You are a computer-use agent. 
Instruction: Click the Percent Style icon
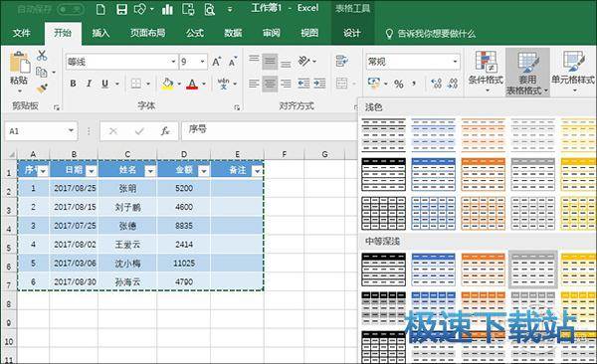399,84
